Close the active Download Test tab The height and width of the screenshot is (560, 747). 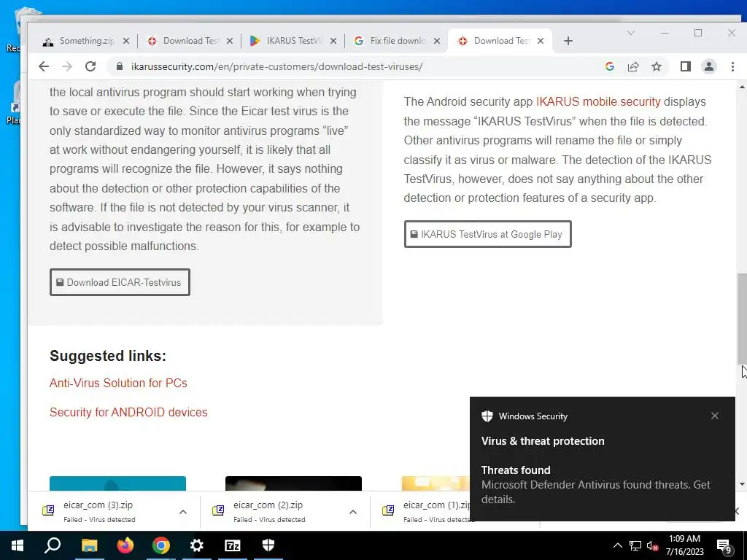541,41
